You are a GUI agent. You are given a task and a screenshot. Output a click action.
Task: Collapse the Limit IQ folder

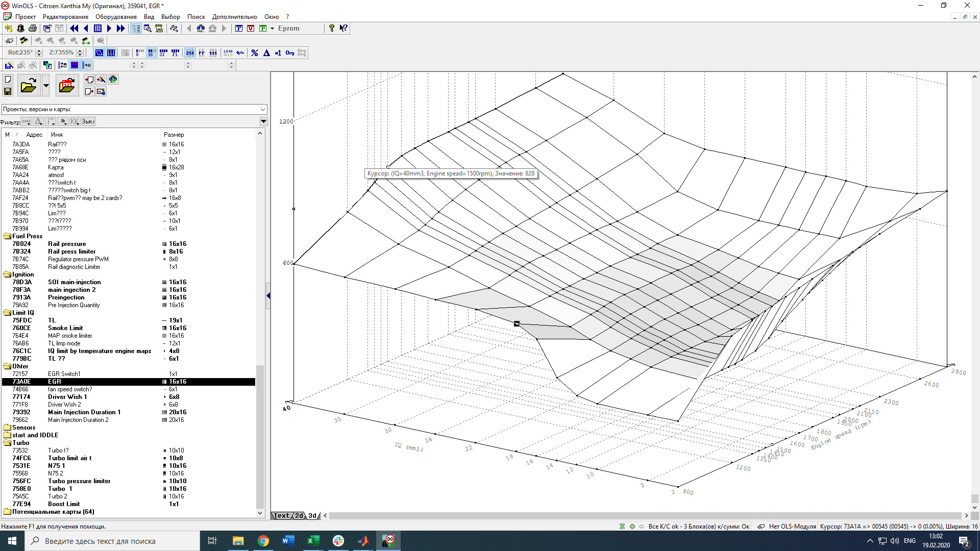coord(7,313)
